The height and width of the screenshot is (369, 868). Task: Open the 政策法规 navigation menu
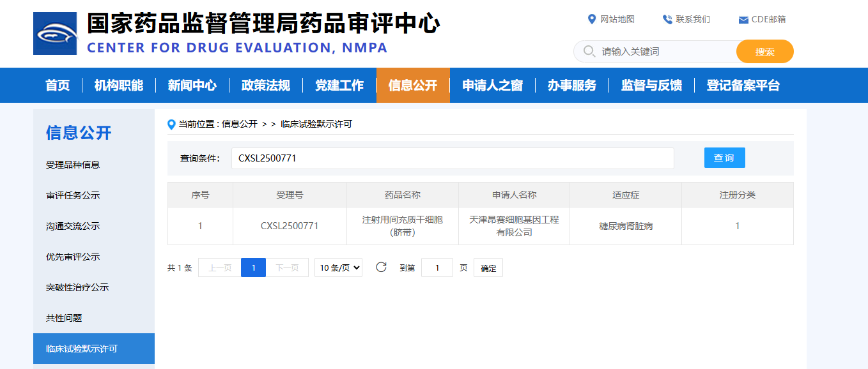pos(265,85)
